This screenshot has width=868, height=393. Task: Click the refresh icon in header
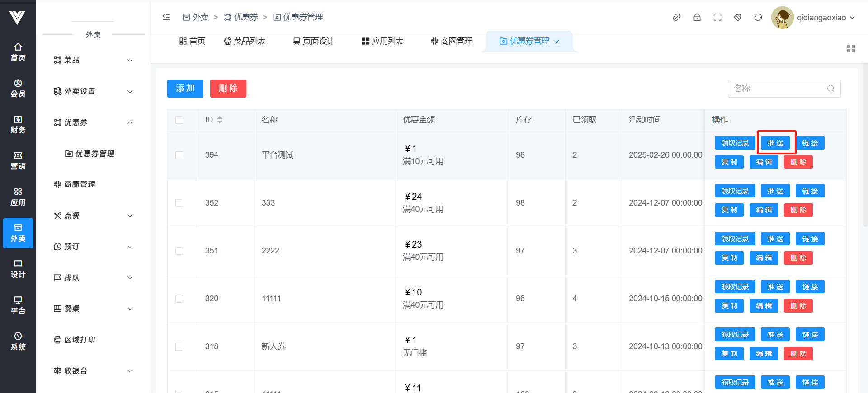[758, 17]
